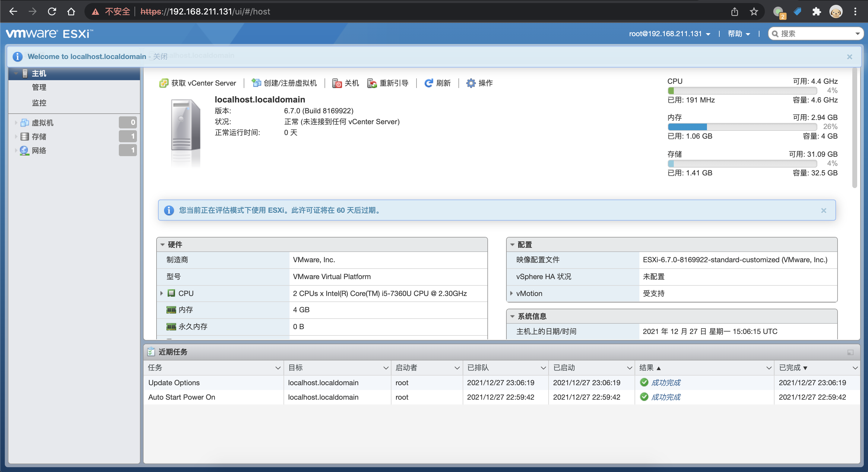Click the 虚拟机 sidebar icon

tap(25, 123)
